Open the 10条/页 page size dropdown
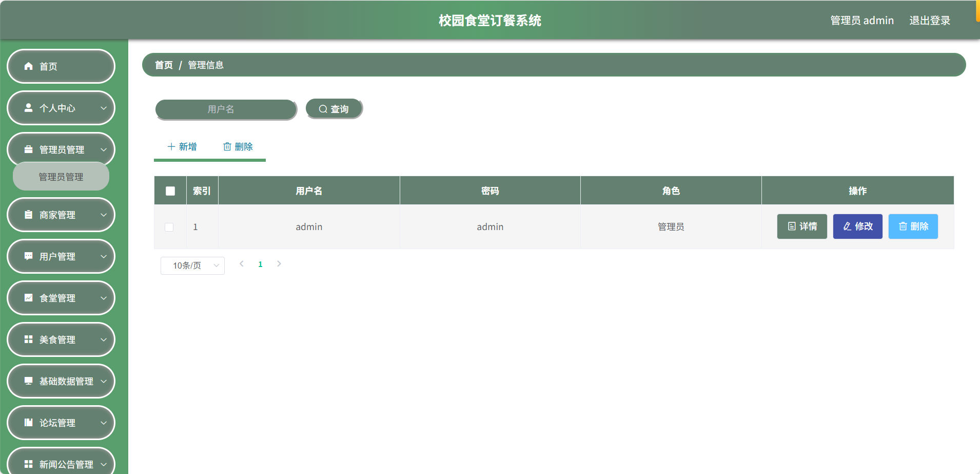980x474 pixels. [x=192, y=266]
